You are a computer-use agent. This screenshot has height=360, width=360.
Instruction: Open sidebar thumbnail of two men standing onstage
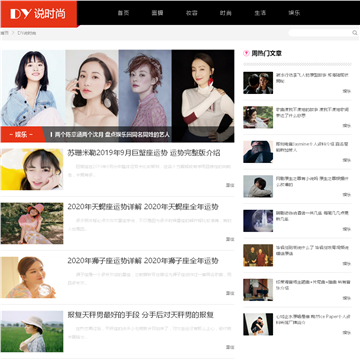pos(258,255)
